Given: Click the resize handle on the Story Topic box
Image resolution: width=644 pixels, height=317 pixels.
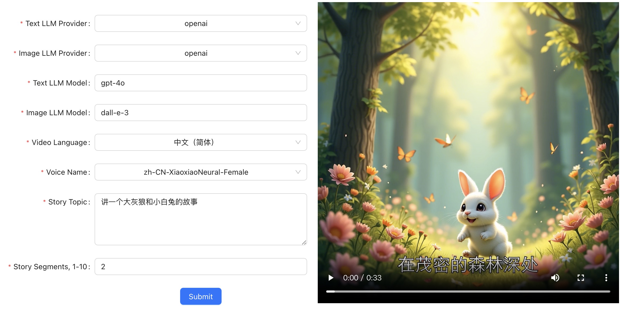Looking at the screenshot, I should click(x=304, y=243).
